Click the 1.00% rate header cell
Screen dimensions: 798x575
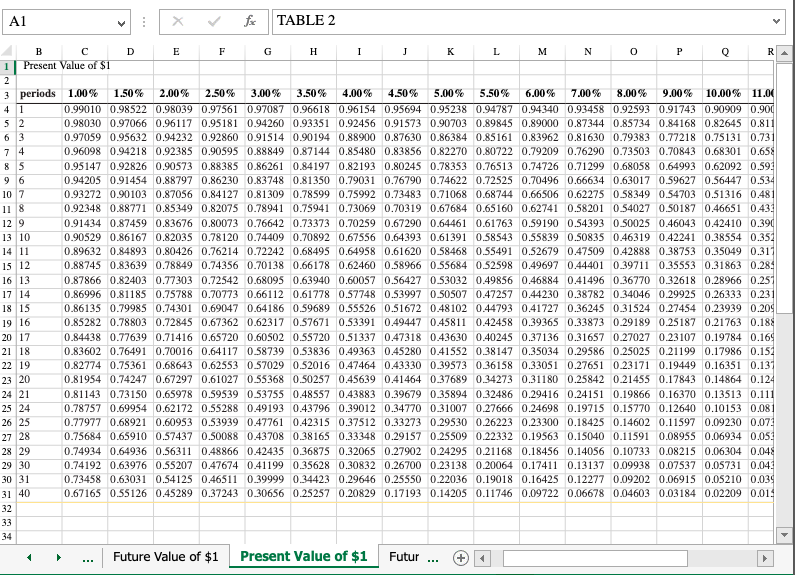click(84, 94)
